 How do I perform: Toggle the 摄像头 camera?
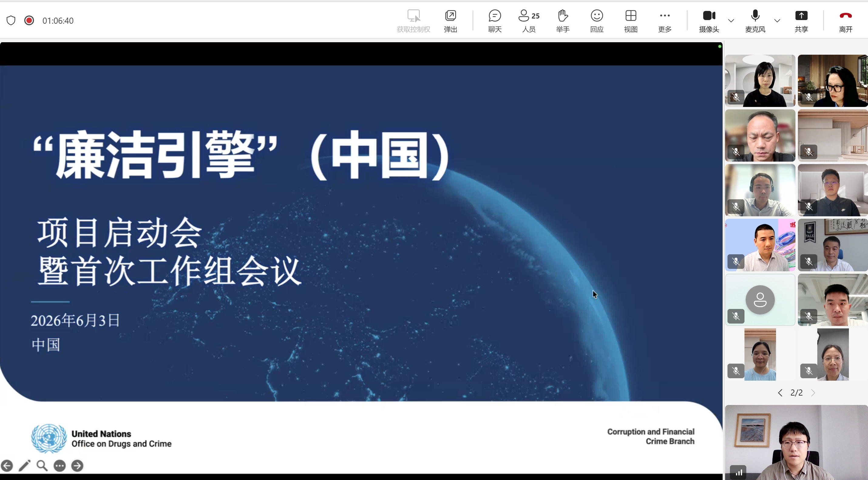point(709,21)
